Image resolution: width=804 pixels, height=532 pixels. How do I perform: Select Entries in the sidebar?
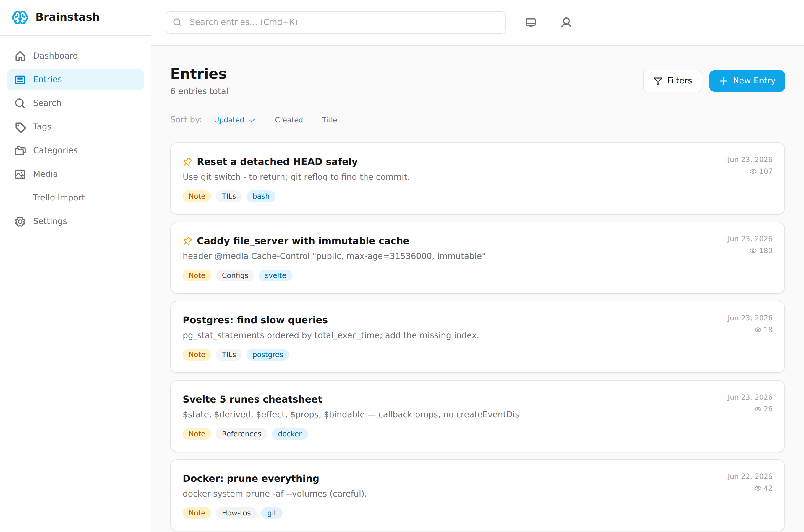pyautogui.click(x=75, y=80)
